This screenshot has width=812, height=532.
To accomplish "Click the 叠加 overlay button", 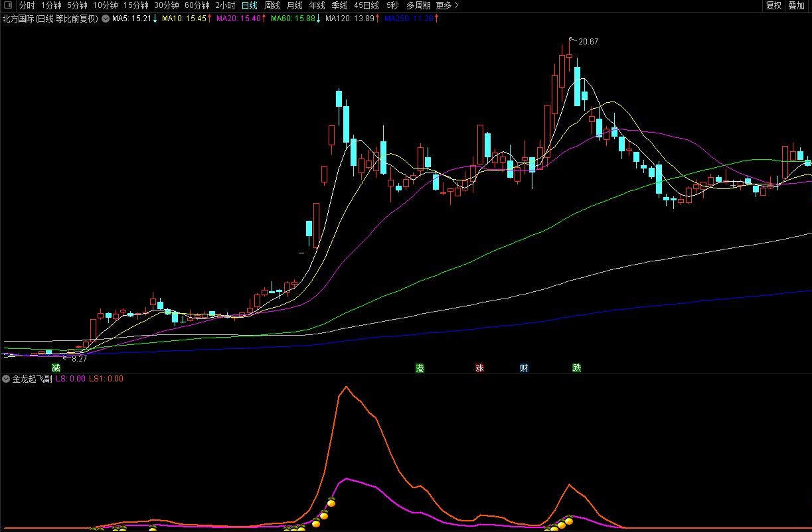I will coord(795,5).
